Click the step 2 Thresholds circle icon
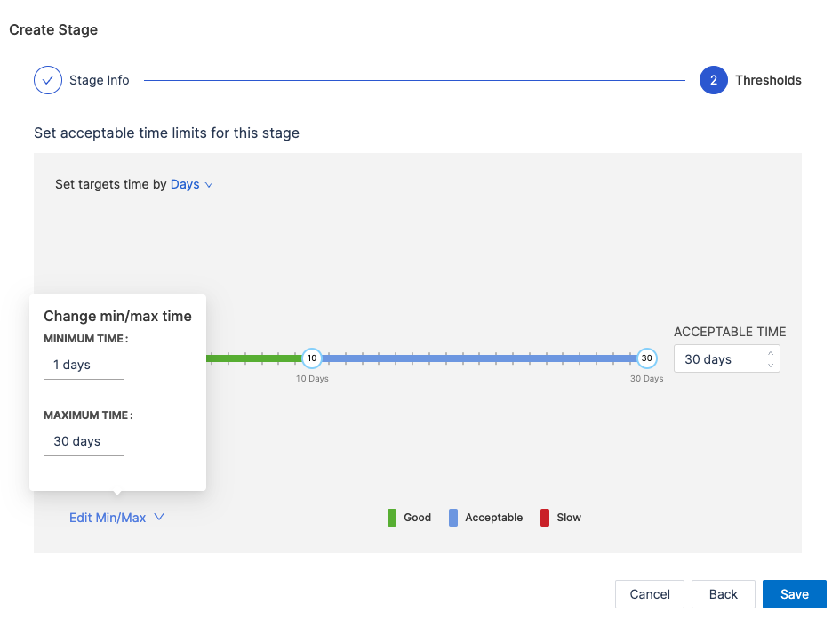Image resolution: width=840 pixels, height=620 pixels. [713, 80]
